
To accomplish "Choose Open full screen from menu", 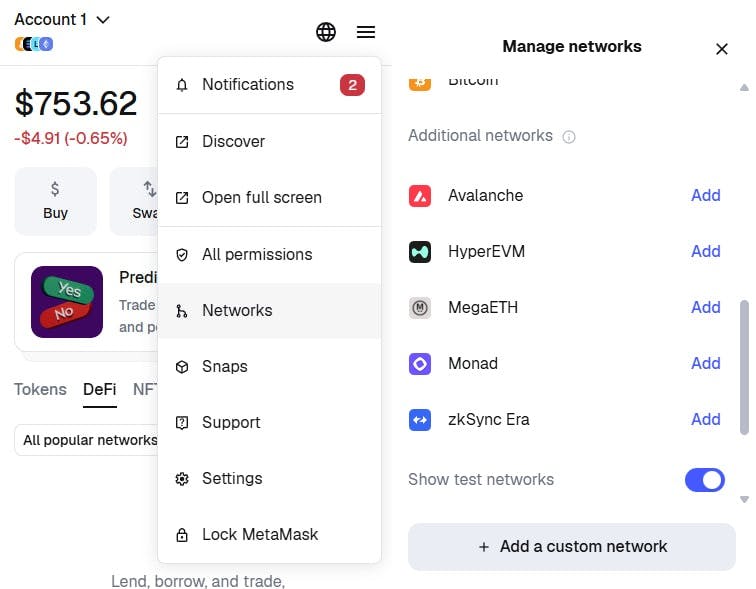I will coord(270,198).
